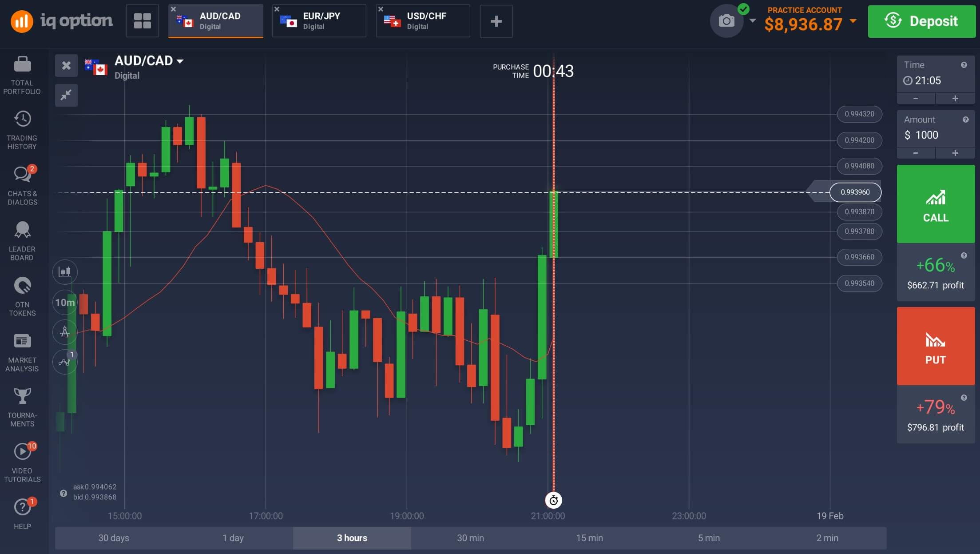Click the expiration Time 21:05 field
Image resolution: width=980 pixels, height=554 pixels.
click(x=936, y=75)
